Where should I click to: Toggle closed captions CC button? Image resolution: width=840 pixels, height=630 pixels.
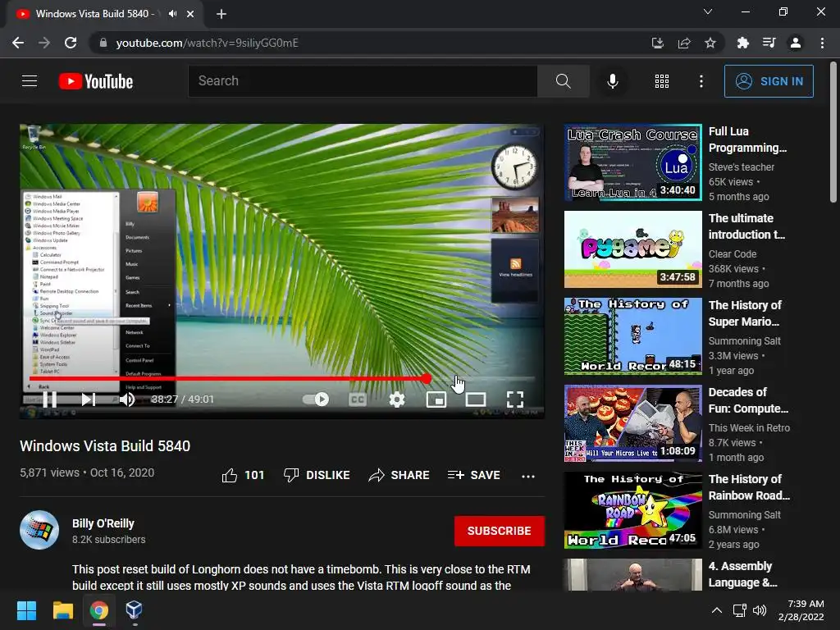pos(358,399)
